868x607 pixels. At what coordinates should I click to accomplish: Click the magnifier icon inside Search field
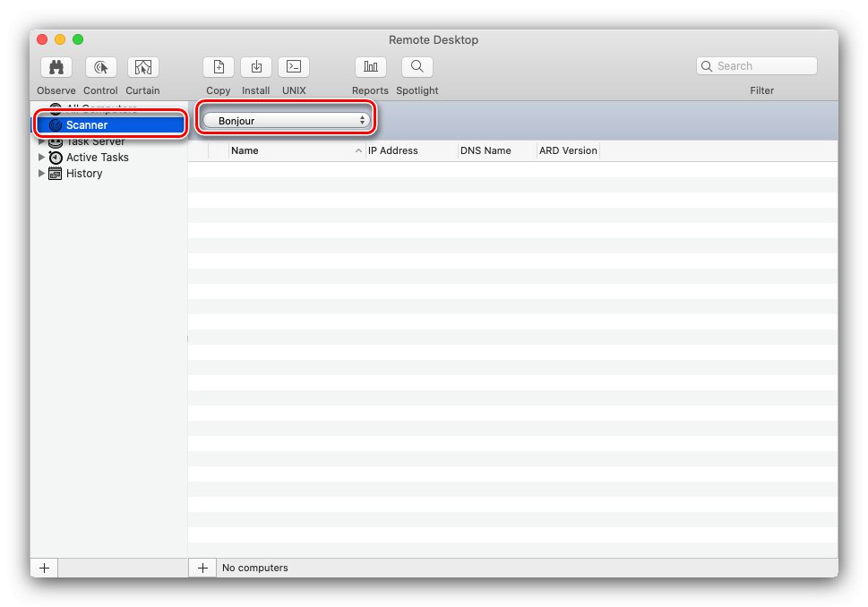coord(707,66)
